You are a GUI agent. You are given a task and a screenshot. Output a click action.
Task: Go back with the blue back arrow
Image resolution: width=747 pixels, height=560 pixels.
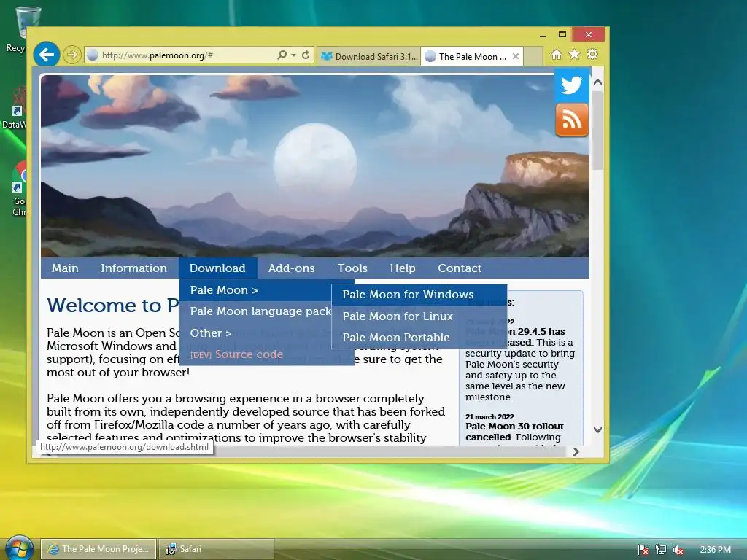point(47,55)
